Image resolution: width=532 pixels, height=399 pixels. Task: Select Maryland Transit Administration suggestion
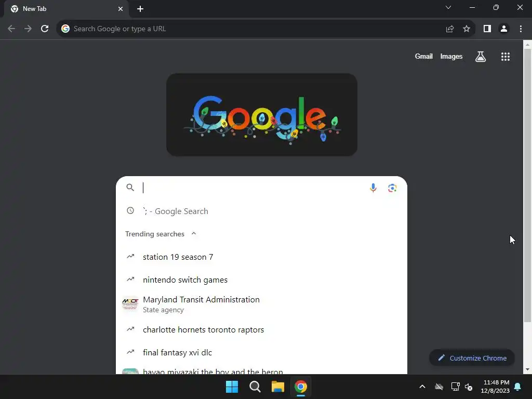coord(262,304)
